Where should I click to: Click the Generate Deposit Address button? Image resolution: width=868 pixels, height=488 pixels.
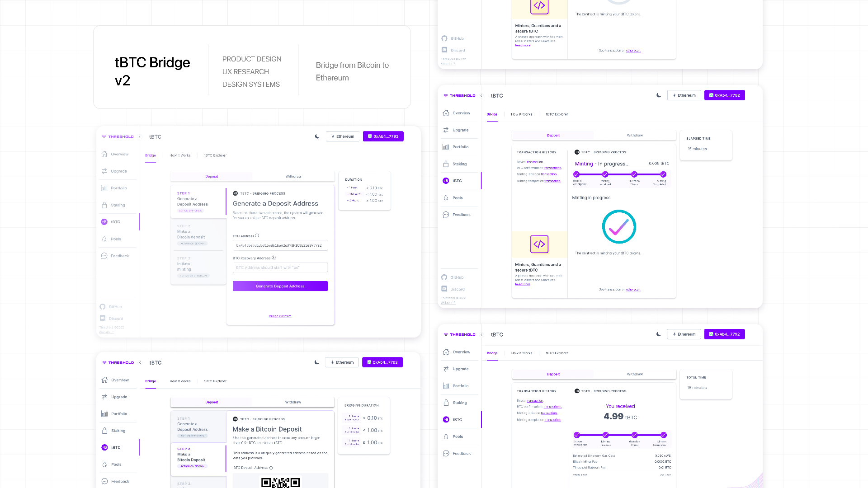pyautogui.click(x=280, y=286)
